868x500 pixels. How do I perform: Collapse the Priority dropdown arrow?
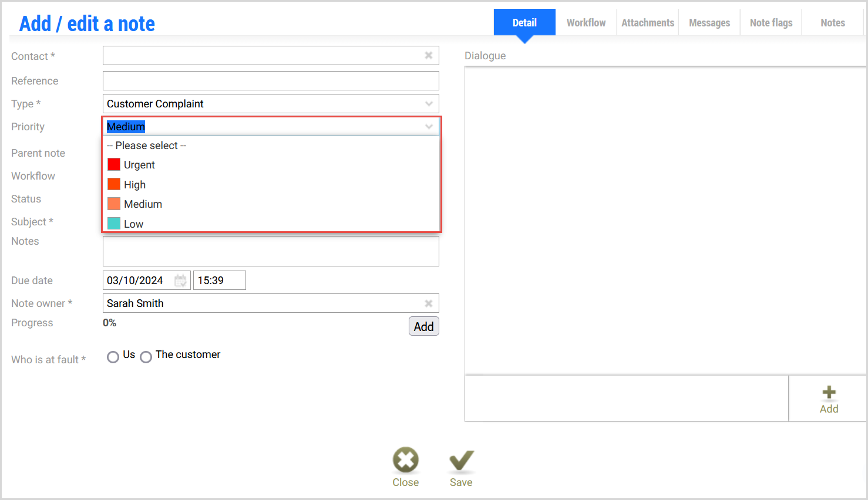click(429, 127)
